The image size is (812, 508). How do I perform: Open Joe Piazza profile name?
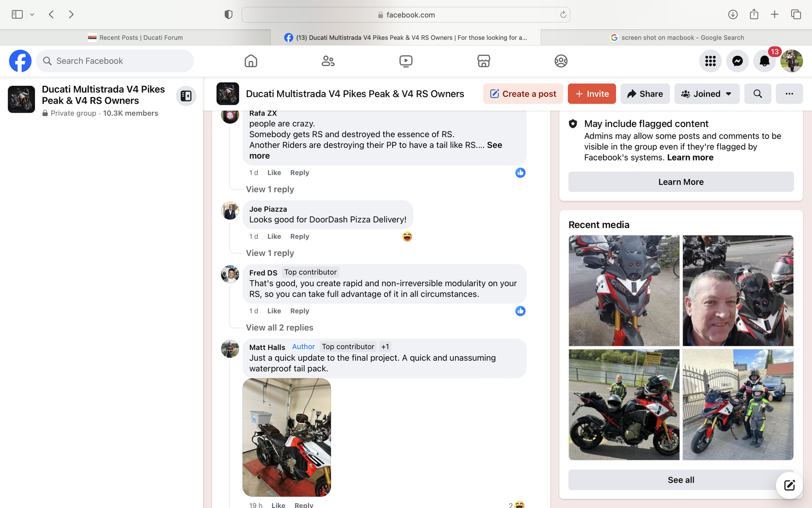[268, 209]
